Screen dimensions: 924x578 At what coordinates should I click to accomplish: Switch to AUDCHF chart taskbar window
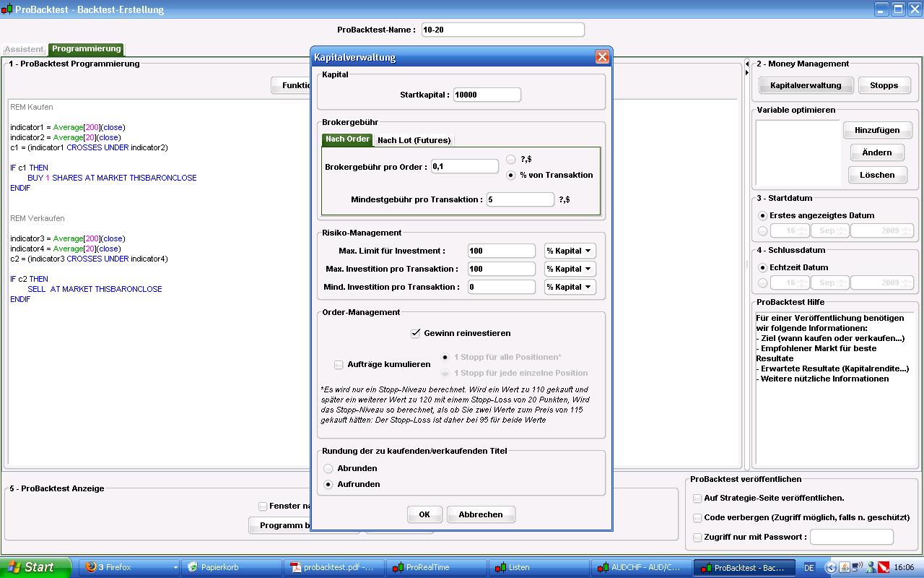click(x=640, y=567)
